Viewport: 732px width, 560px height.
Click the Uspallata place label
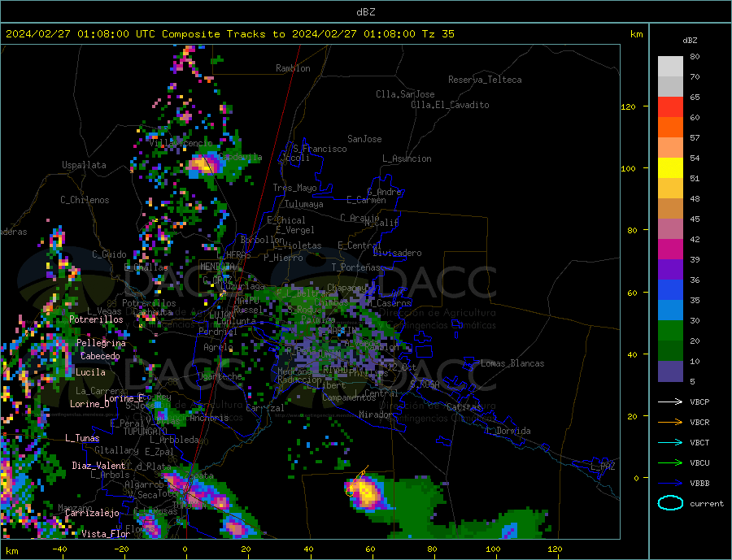pos(84,165)
